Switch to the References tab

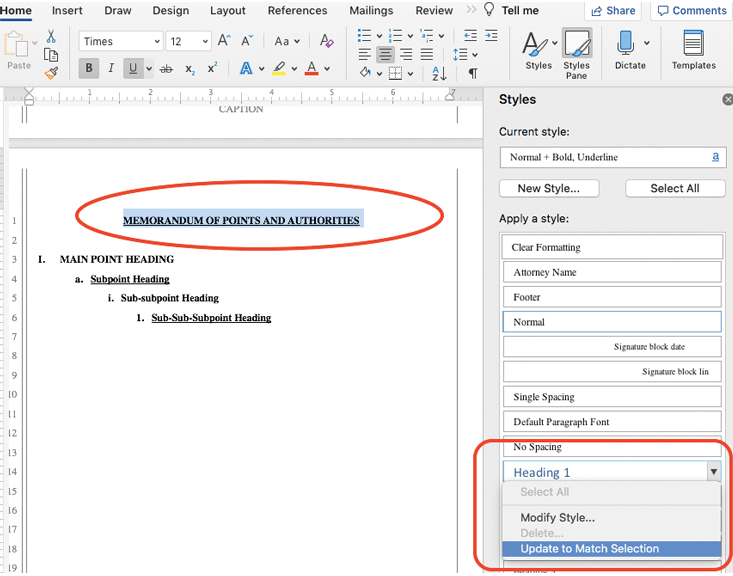pyautogui.click(x=297, y=11)
